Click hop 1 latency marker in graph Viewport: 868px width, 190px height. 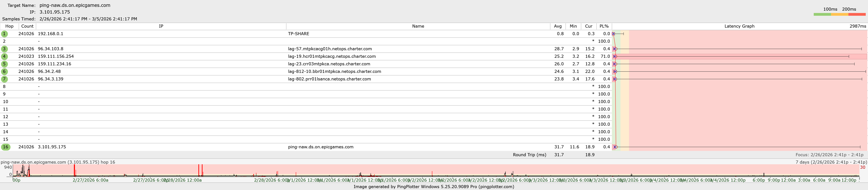point(613,34)
